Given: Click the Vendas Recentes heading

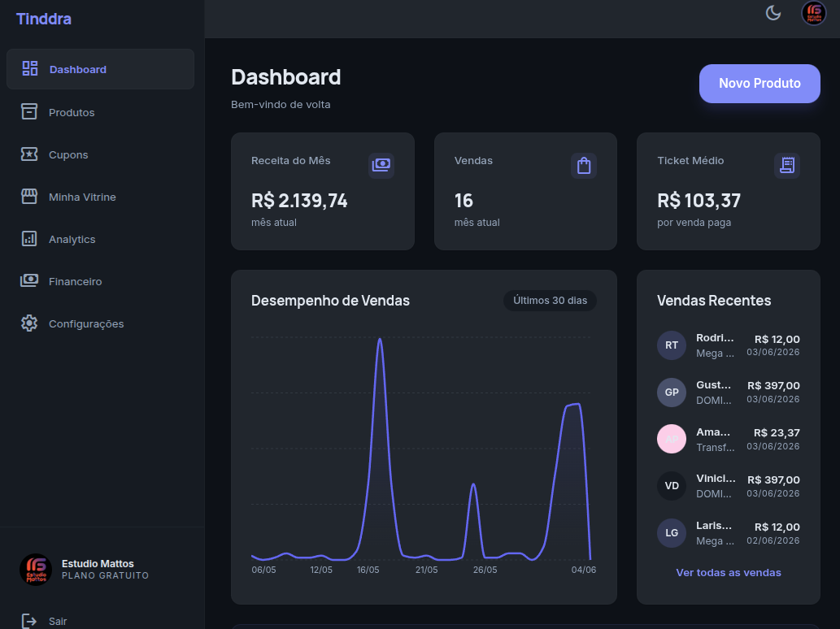Looking at the screenshot, I should coord(714,301).
